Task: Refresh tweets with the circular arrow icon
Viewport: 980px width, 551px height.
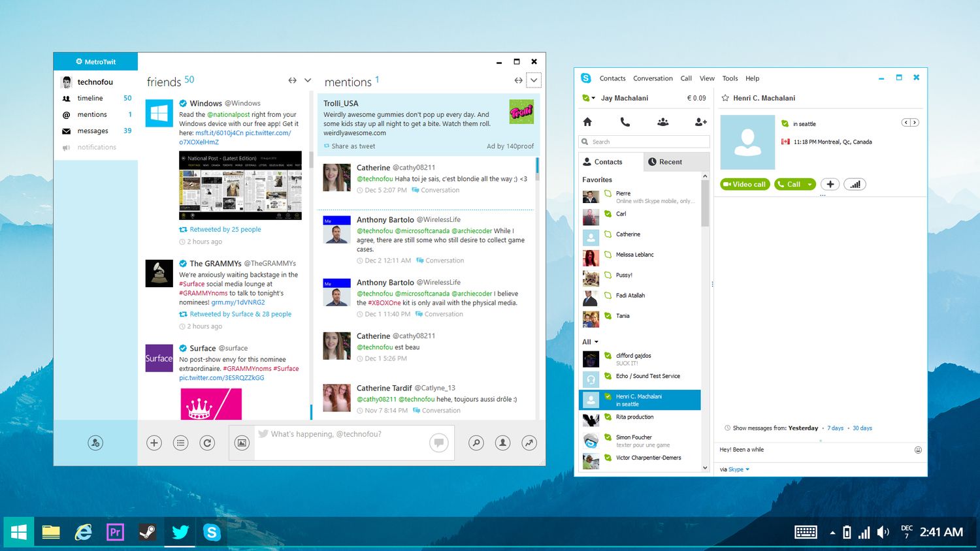Action: point(207,443)
